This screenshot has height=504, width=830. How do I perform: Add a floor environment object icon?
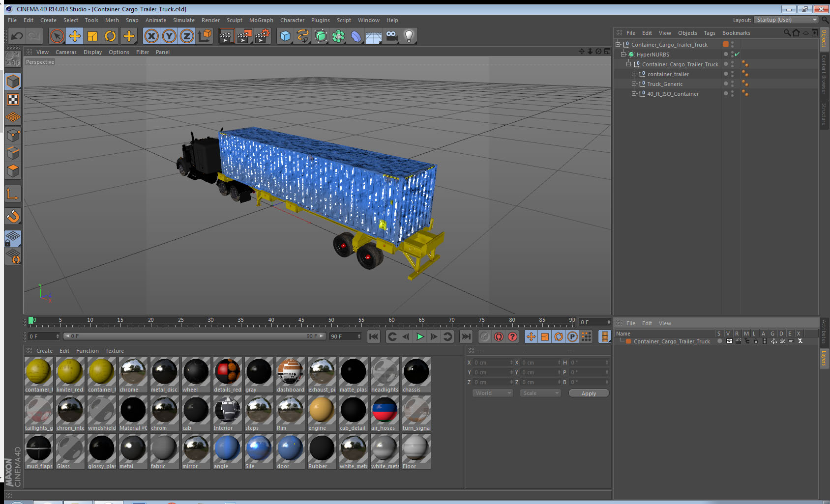pyautogui.click(x=374, y=36)
